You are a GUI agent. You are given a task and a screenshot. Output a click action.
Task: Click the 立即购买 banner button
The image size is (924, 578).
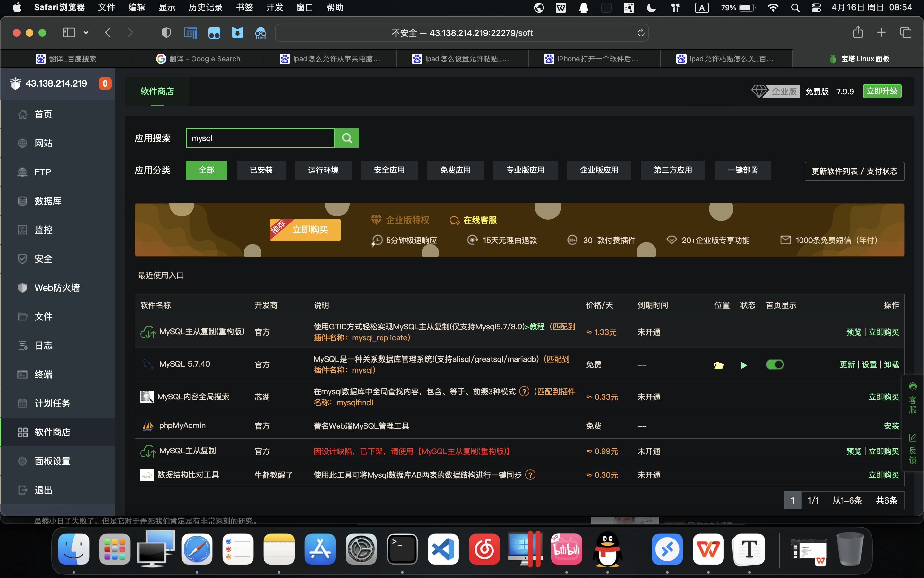click(x=305, y=230)
